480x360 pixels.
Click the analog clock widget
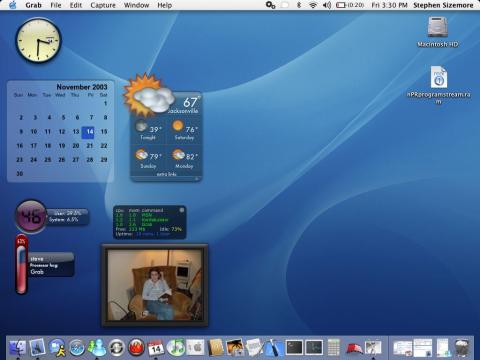(x=38, y=40)
